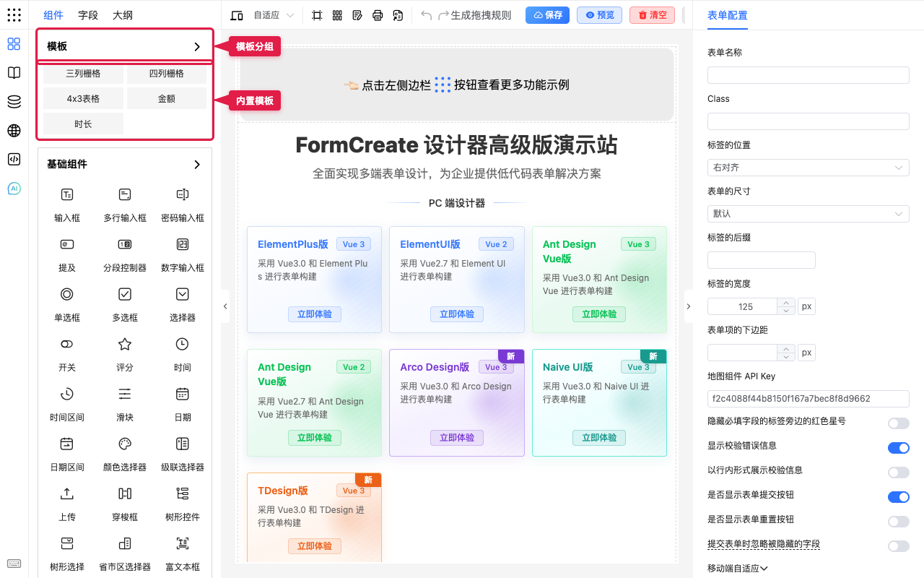The width and height of the screenshot is (924, 578).
Task: Enable the 以行内形式展示校验信息 switch
Action: [898, 473]
